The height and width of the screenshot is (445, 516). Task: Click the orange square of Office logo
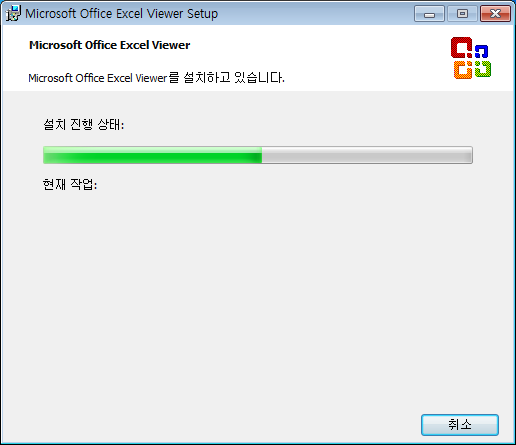click(x=463, y=70)
